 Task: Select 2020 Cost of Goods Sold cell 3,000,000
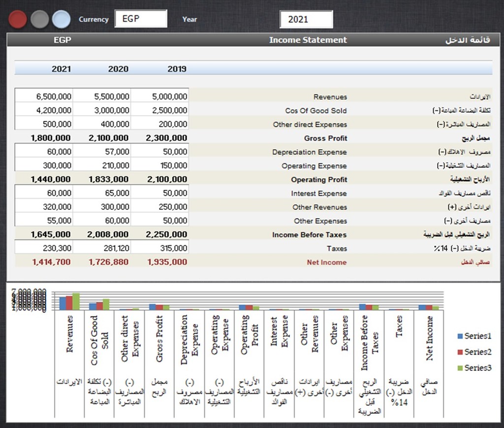pyautogui.click(x=101, y=110)
